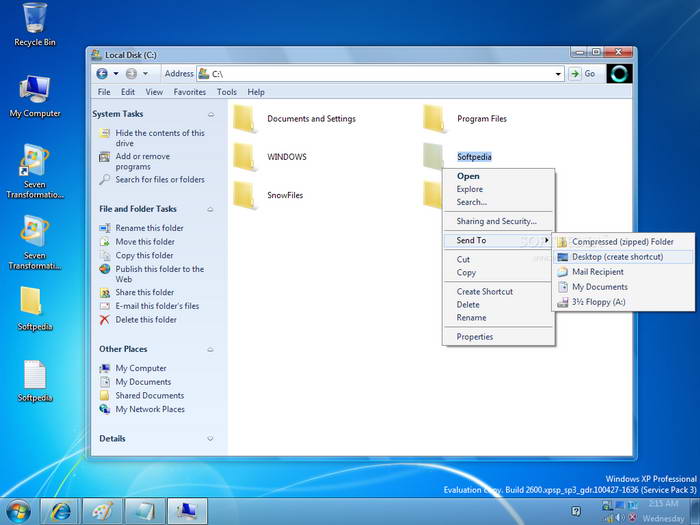Click Publish this folder to the Web
The image size is (700, 525).
click(151, 274)
